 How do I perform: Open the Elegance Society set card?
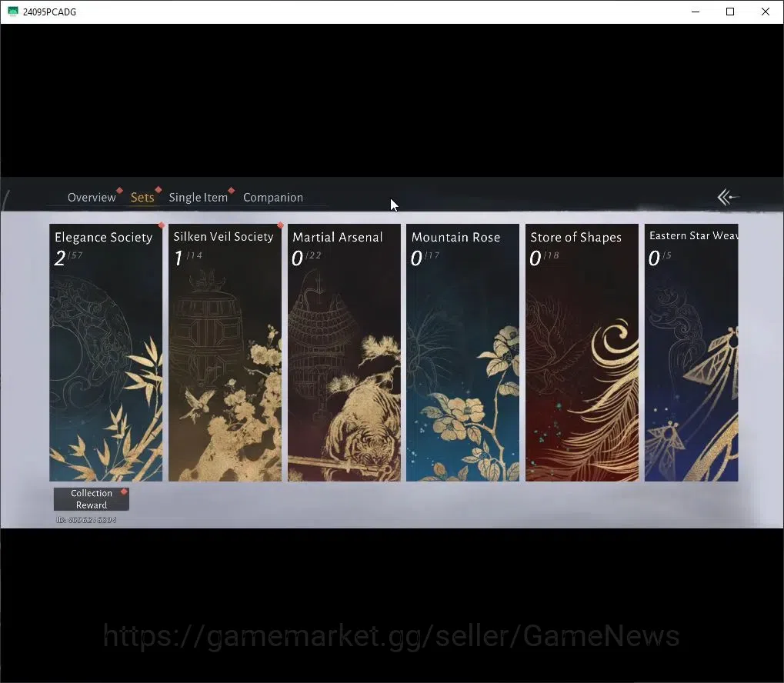tap(105, 352)
